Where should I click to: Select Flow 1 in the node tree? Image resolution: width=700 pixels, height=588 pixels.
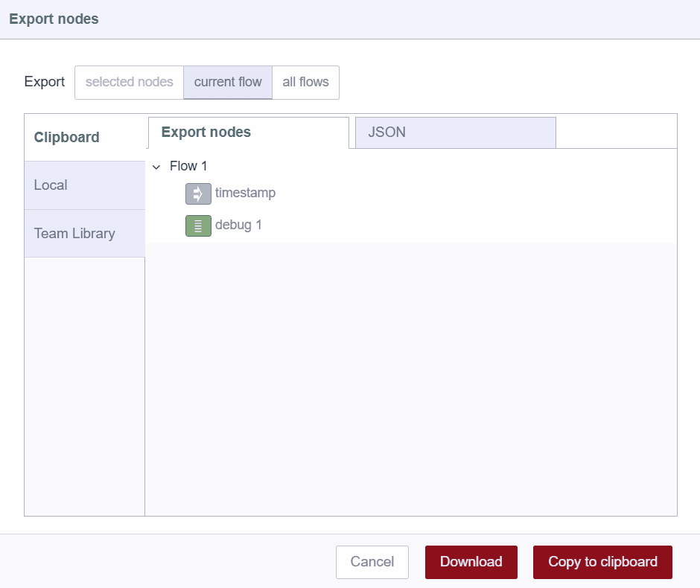coord(189,166)
